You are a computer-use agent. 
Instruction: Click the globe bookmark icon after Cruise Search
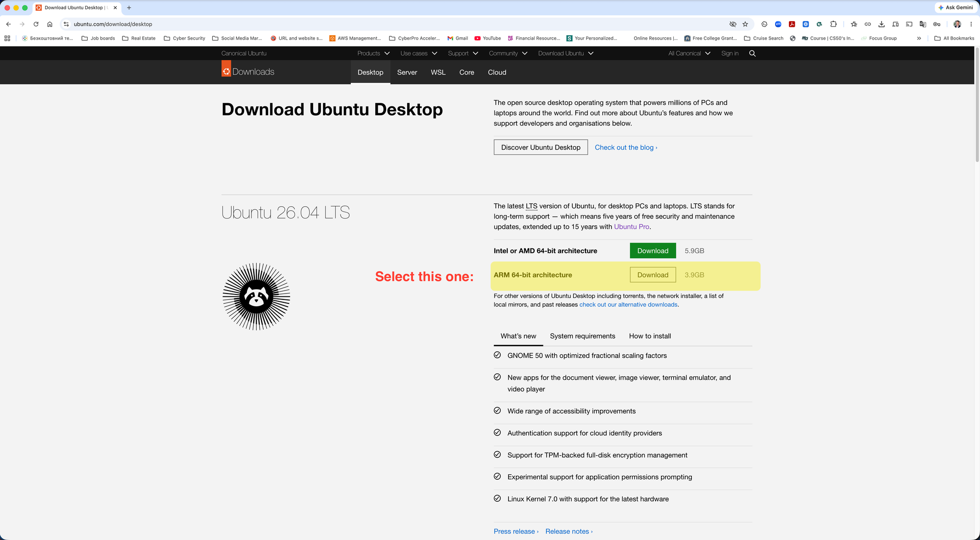pyautogui.click(x=792, y=38)
